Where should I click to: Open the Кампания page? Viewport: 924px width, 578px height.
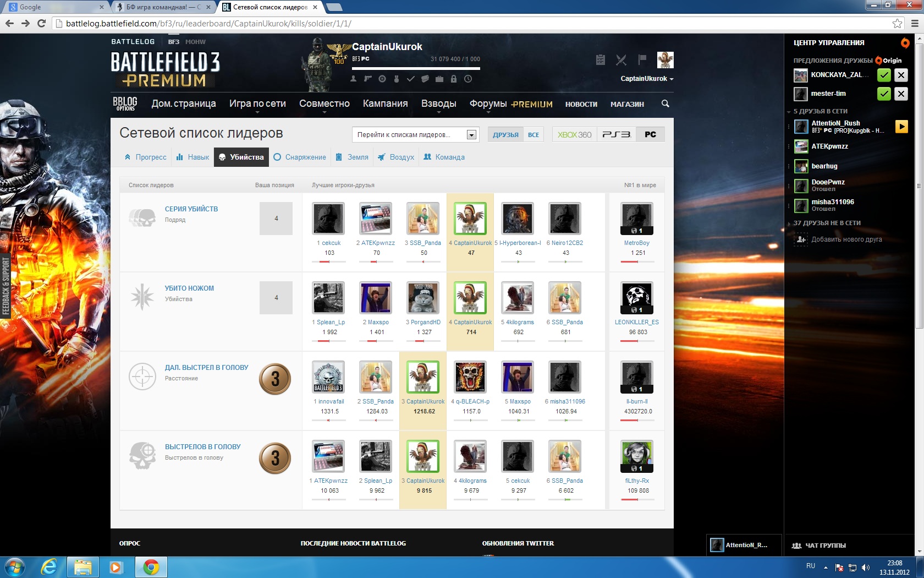385,103
